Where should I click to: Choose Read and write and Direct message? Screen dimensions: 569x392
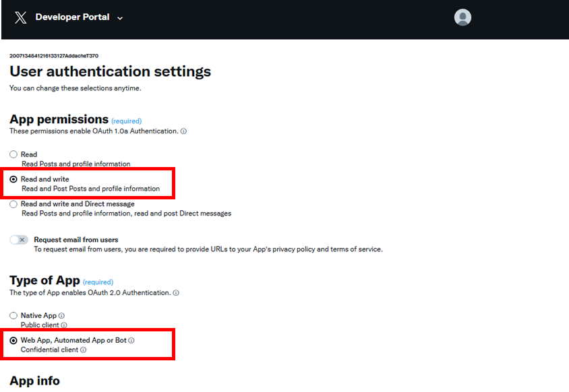(13, 204)
